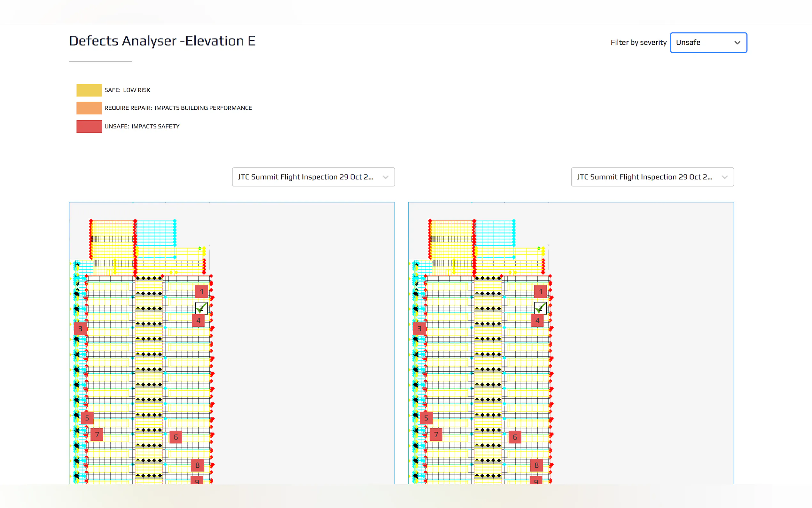
Task: Click defect marker 1 in left elevation
Action: click(x=201, y=292)
